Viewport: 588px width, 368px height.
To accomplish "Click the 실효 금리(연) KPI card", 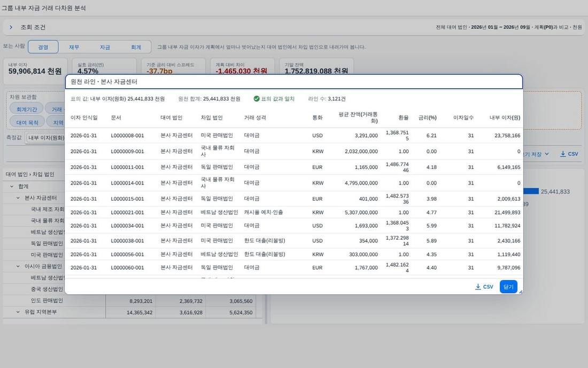I will tap(104, 66).
